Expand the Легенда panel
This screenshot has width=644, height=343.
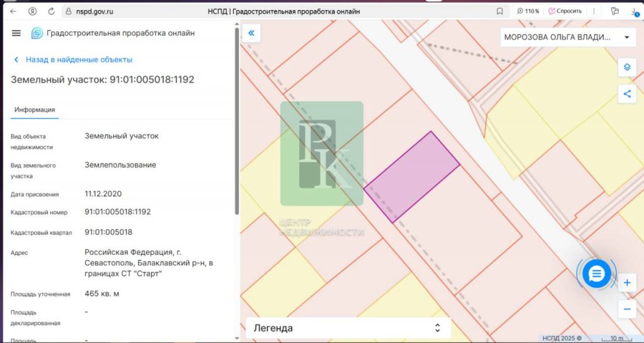[348, 328]
